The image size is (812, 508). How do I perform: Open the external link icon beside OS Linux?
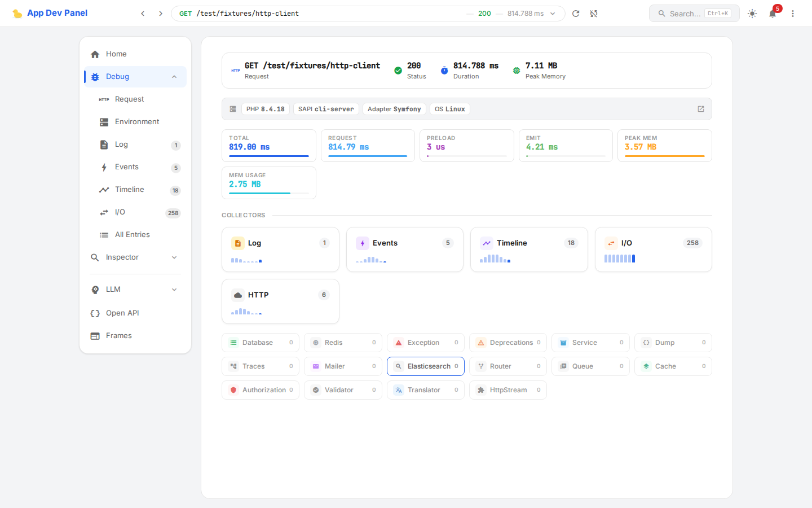click(700, 108)
